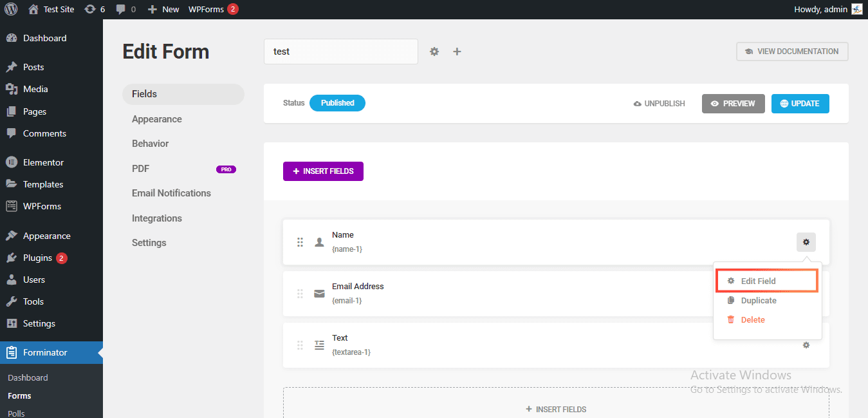The width and height of the screenshot is (868, 418).
Task: Select the Forminator icon in the sidebar
Action: [x=11, y=352]
